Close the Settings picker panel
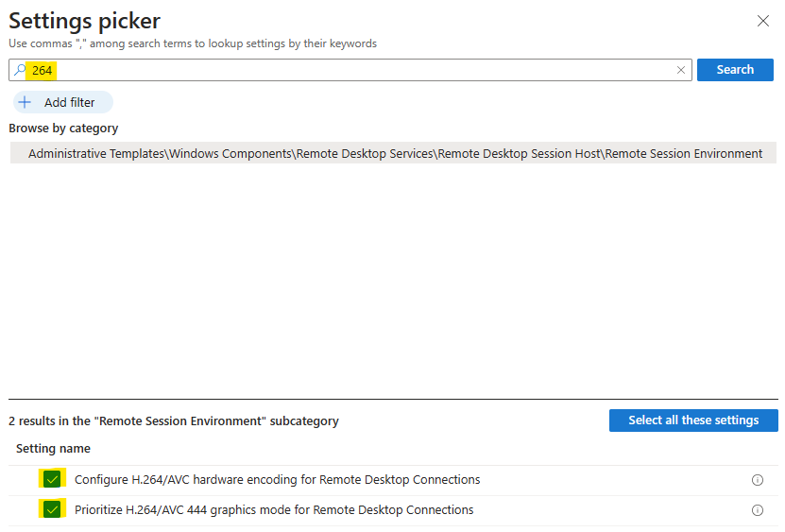Screen dimensions: 785x532 pyautogui.click(x=763, y=21)
